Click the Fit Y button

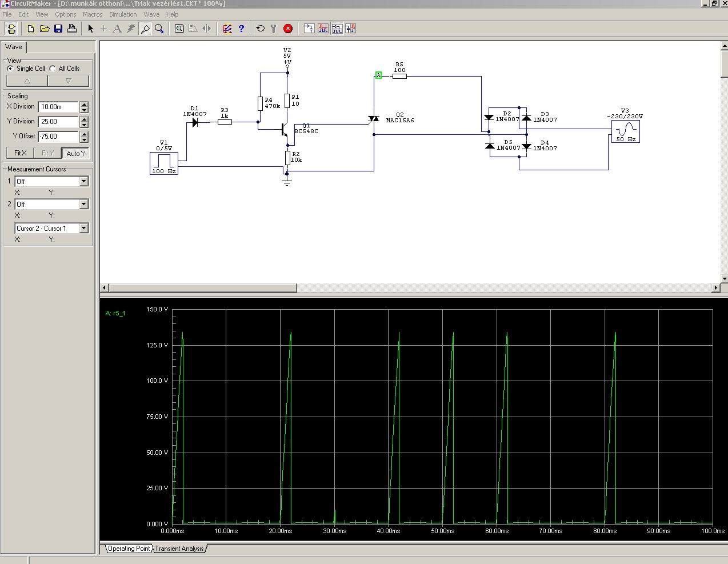click(48, 153)
